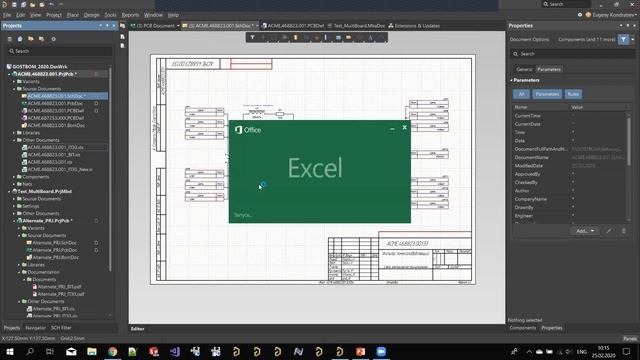This screenshot has width=640, height=360.
Task: Open the File menu
Action: pos(7,15)
